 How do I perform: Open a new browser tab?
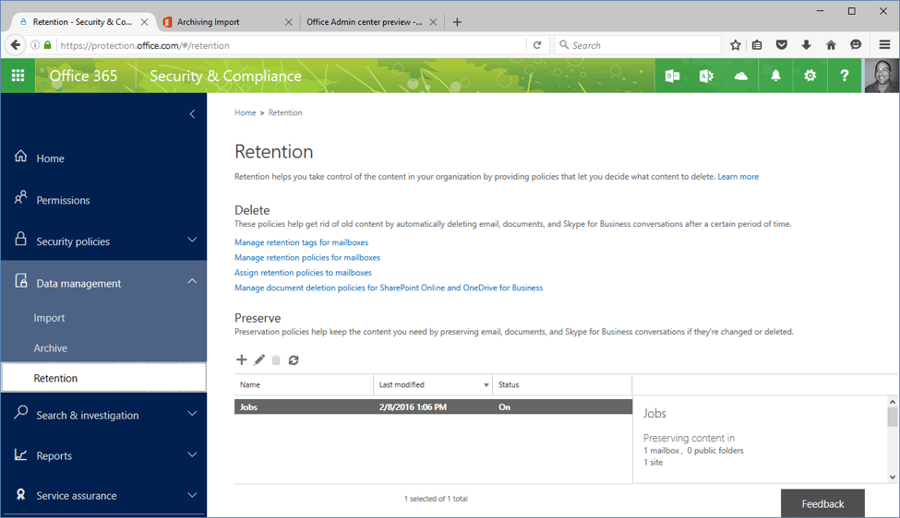(x=457, y=22)
